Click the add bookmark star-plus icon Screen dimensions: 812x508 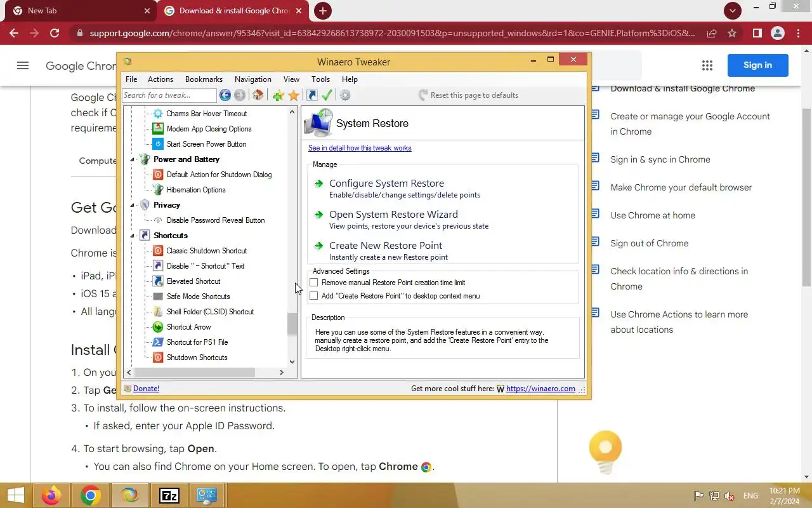coord(278,95)
